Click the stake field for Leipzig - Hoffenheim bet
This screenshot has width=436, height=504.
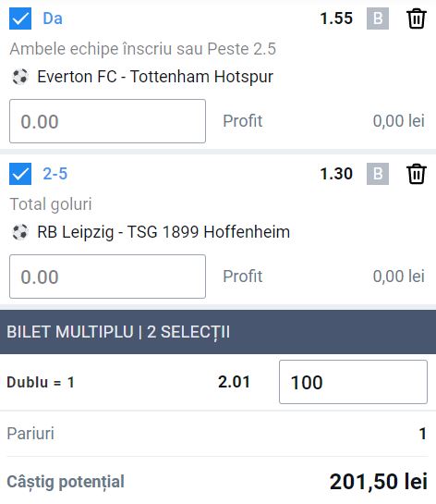(107, 277)
